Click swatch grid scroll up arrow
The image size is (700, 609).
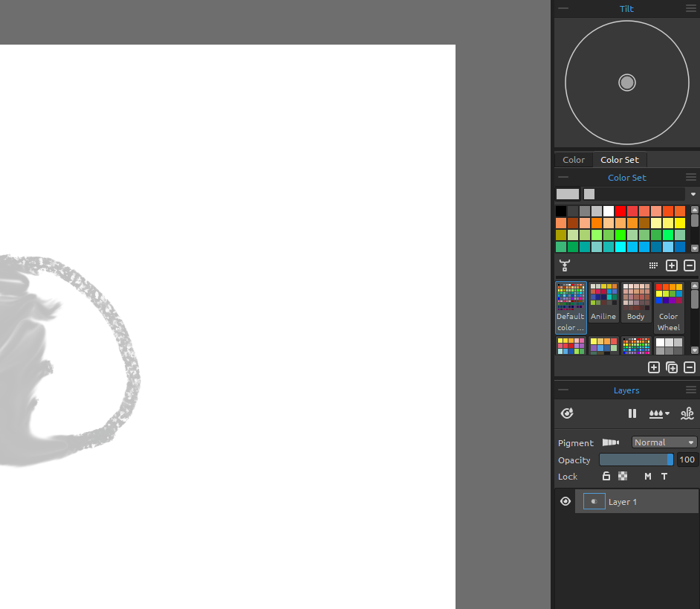[x=694, y=210]
